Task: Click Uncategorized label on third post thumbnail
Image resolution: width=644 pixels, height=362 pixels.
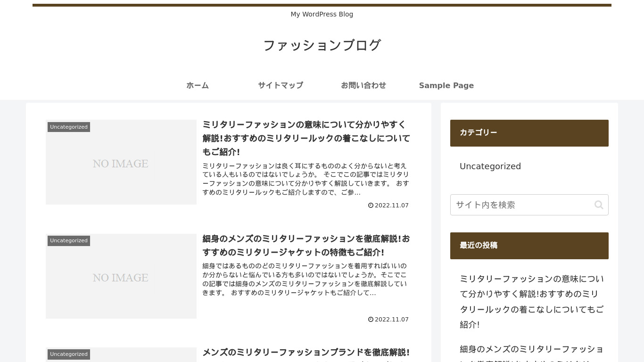Action: pyautogui.click(x=69, y=354)
